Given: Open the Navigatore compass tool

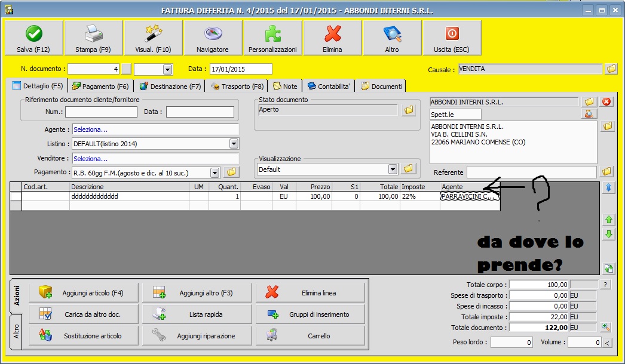Looking at the screenshot, I should 213,38.
